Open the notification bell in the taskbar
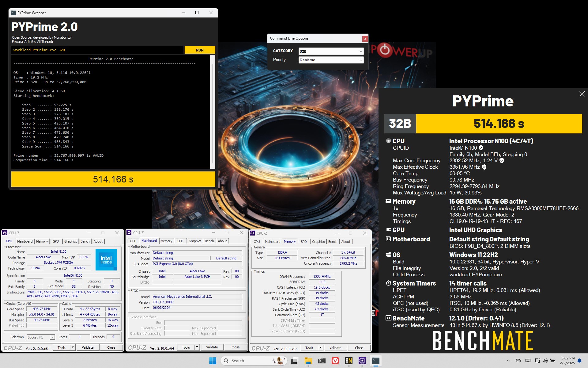Image resolution: width=588 pixels, height=368 pixels. [x=579, y=361]
